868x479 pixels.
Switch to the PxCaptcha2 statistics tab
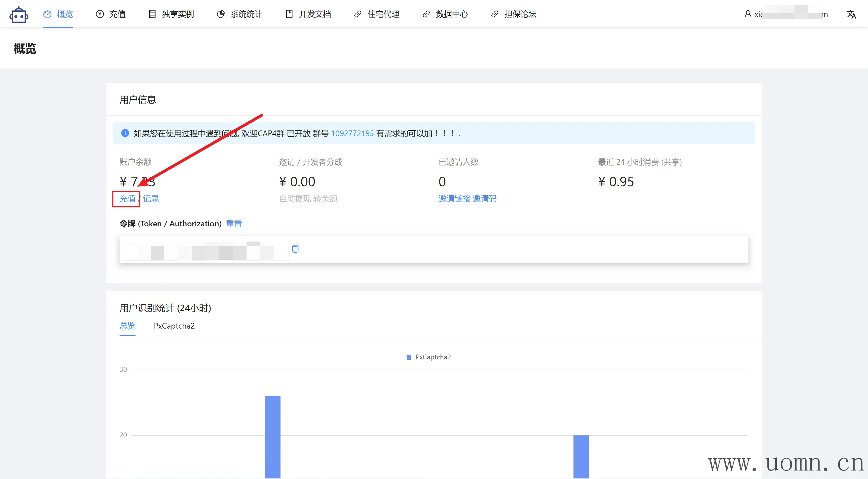174,326
